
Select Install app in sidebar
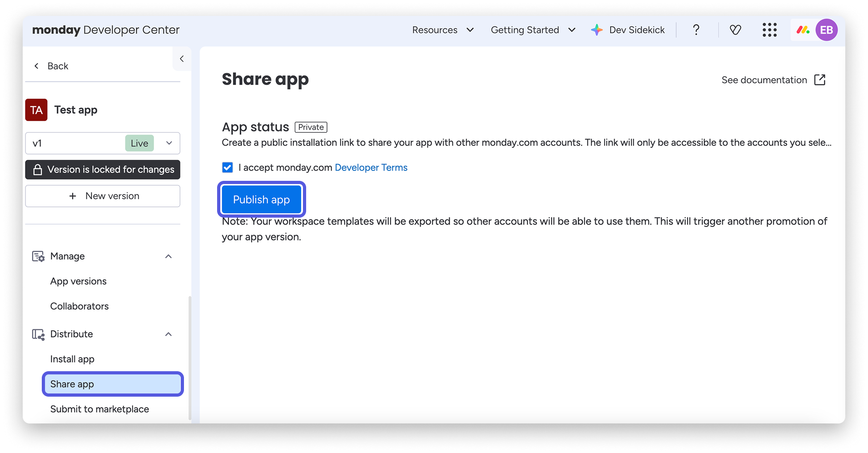pos(72,359)
